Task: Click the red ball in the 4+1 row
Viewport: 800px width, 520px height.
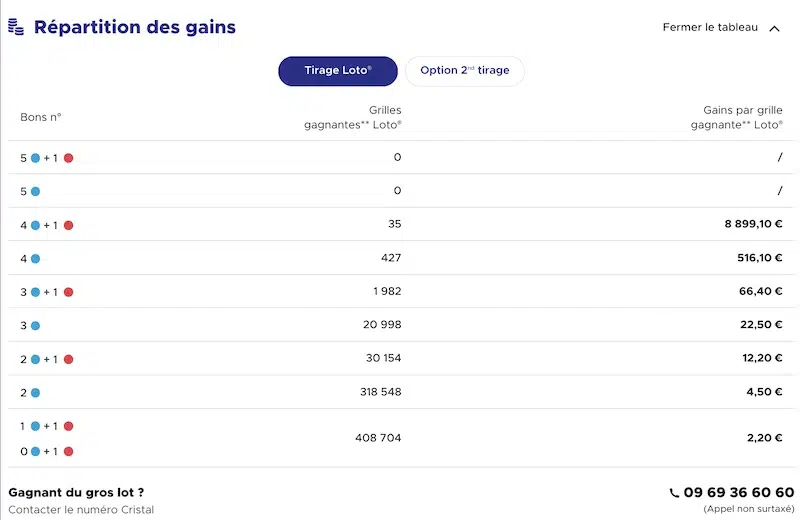Action: tap(68, 225)
